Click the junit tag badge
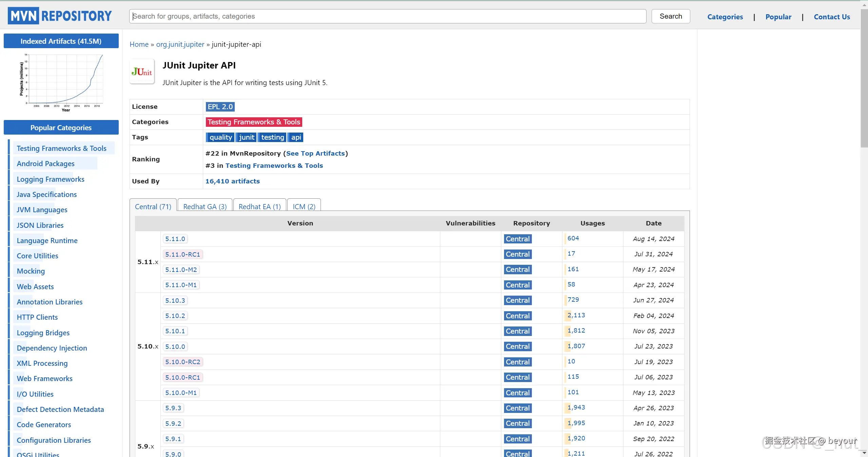 (246, 137)
